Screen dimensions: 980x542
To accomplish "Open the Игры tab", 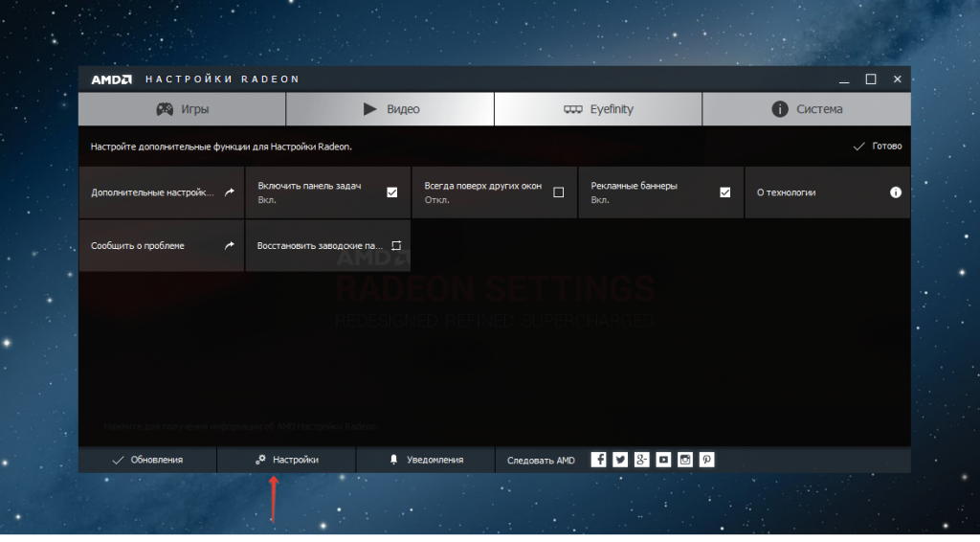I will (x=182, y=109).
